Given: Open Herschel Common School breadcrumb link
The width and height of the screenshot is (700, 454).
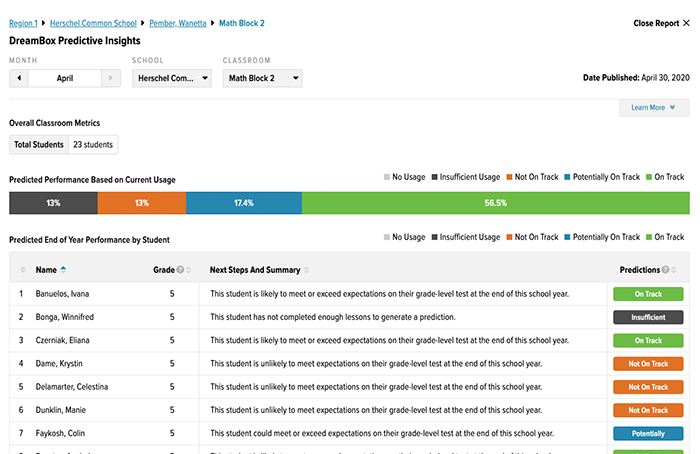Looking at the screenshot, I should click(x=93, y=23).
